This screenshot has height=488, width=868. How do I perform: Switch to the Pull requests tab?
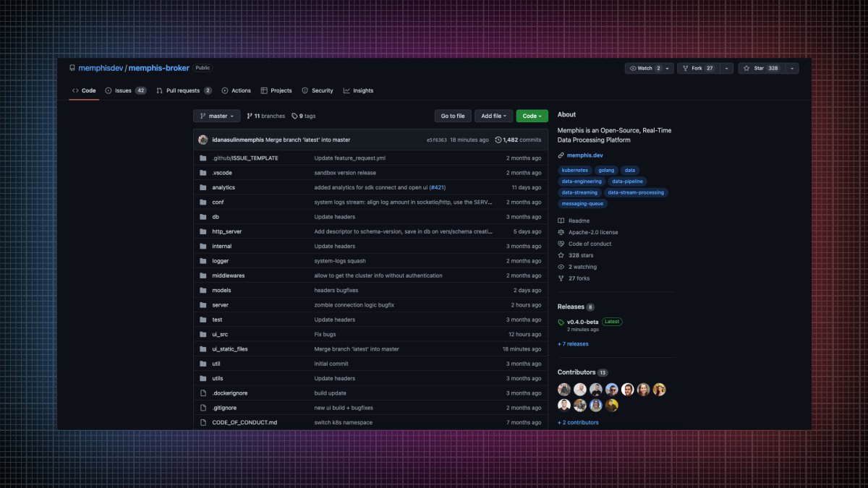tap(184, 90)
